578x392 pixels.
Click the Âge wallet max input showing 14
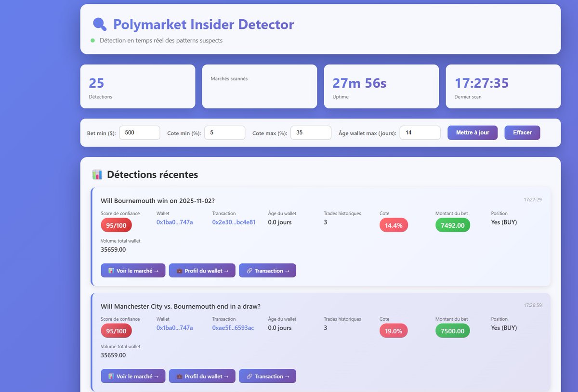(420, 132)
